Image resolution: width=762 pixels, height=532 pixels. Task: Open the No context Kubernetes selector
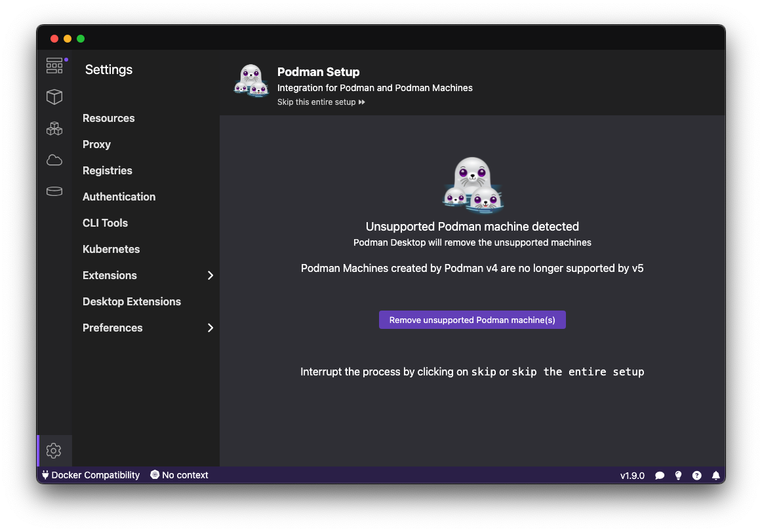179,475
